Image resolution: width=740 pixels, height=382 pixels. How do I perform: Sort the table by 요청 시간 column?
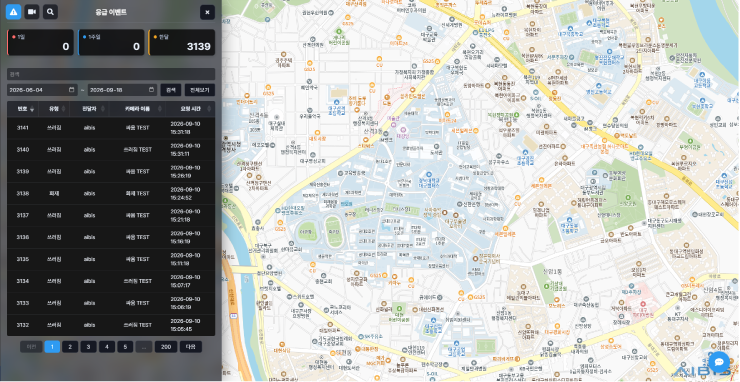190,109
